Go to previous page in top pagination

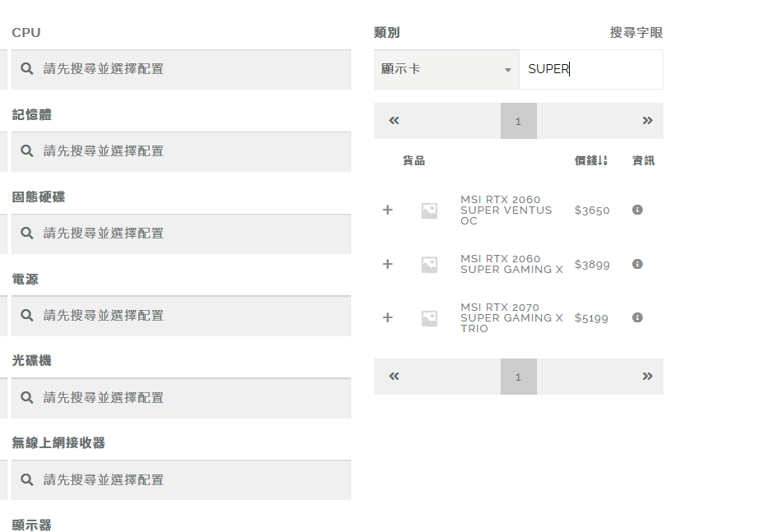click(x=394, y=121)
